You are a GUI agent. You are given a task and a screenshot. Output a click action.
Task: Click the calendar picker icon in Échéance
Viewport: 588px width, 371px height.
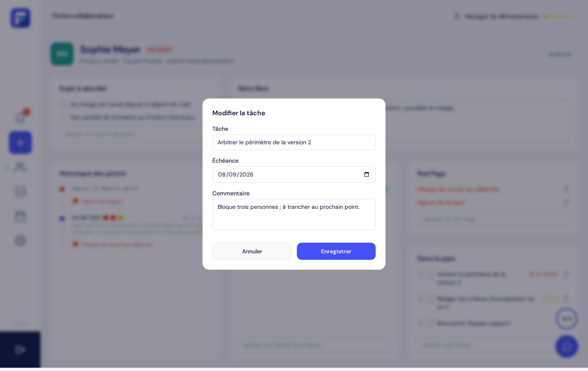[x=366, y=174]
